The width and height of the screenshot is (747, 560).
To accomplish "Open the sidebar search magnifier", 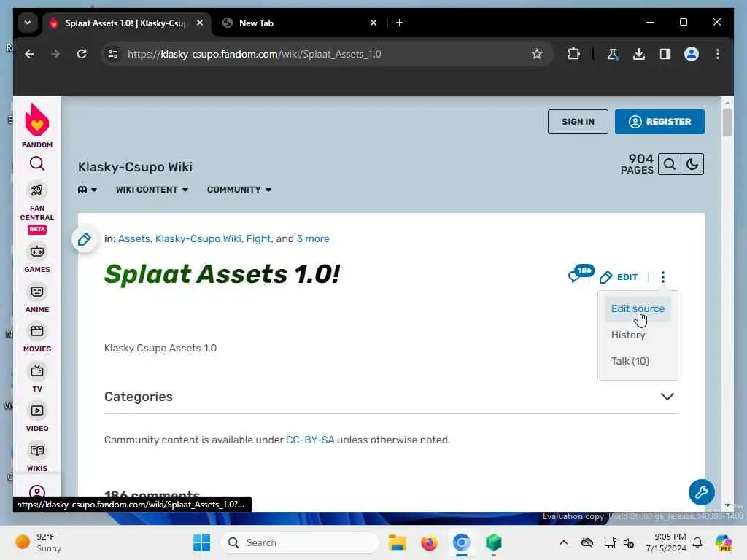I will [37, 164].
